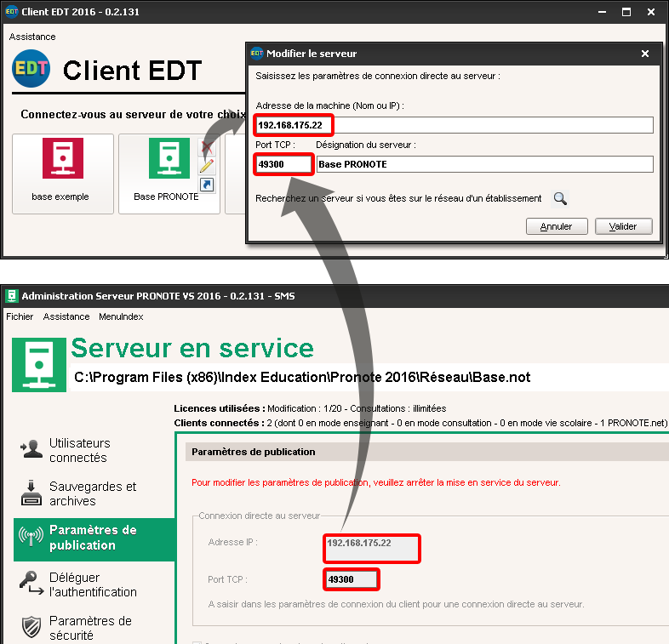Open Fichier menu in PRONOTE administration
The height and width of the screenshot is (644, 669).
coord(20,316)
